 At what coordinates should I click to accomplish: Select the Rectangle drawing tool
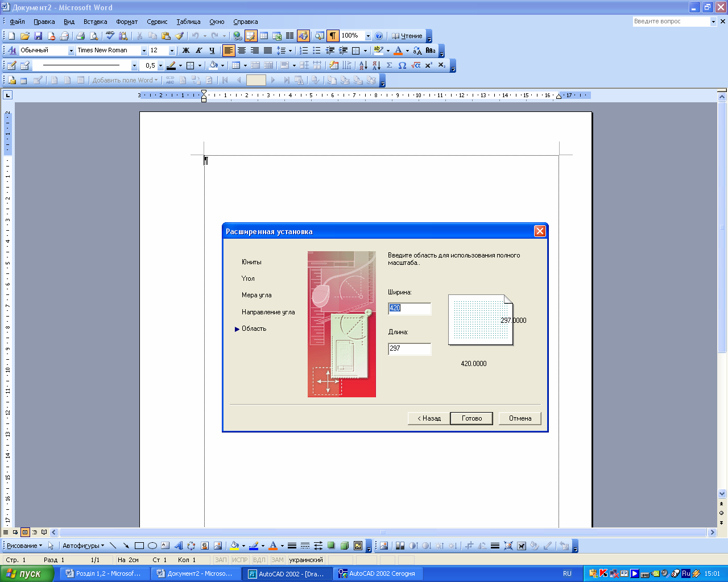coord(139,546)
